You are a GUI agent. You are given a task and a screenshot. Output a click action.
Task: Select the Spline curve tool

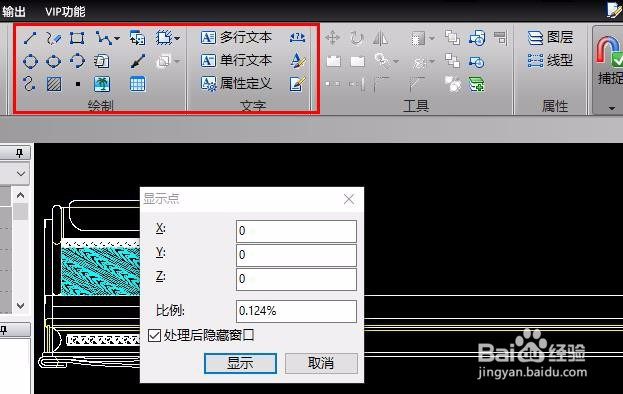(x=29, y=84)
